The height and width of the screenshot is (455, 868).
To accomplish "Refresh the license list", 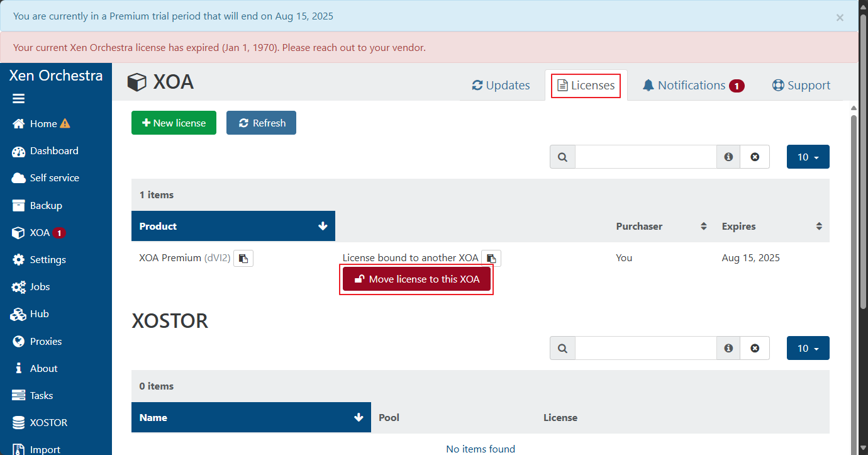I will tap(261, 123).
